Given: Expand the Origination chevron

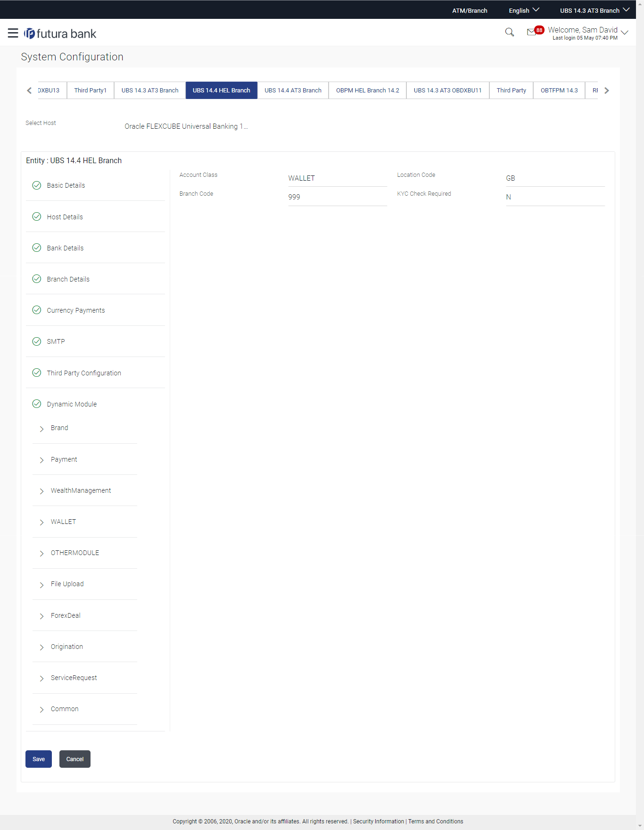Looking at the screenshot, I should pos(41,647).
